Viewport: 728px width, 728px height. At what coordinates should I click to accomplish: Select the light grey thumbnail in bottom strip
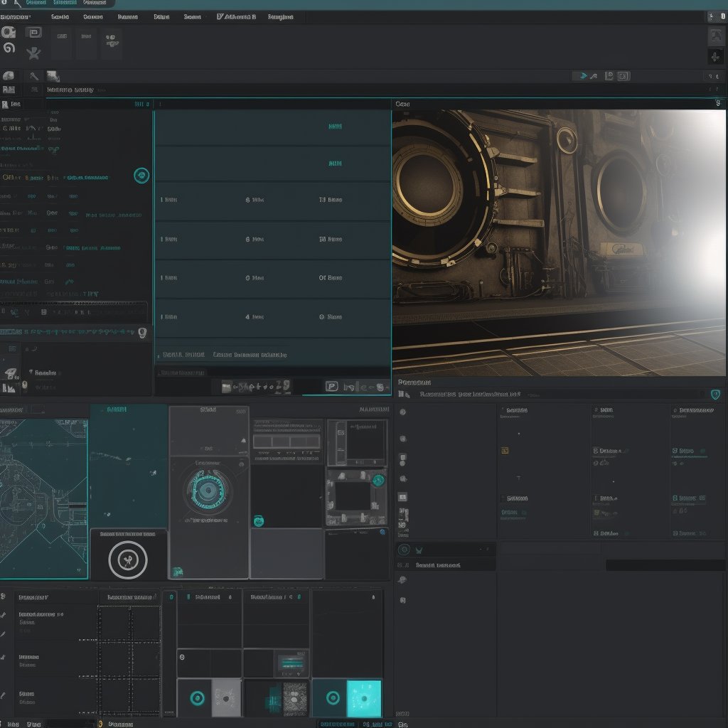click(x=226, y=698)
